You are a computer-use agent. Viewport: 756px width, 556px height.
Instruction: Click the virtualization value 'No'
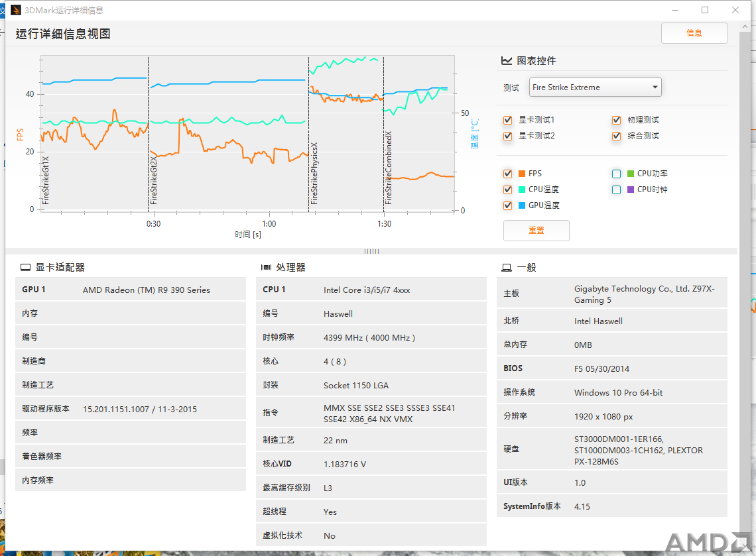pyautogui.click(x=330, y=535)
